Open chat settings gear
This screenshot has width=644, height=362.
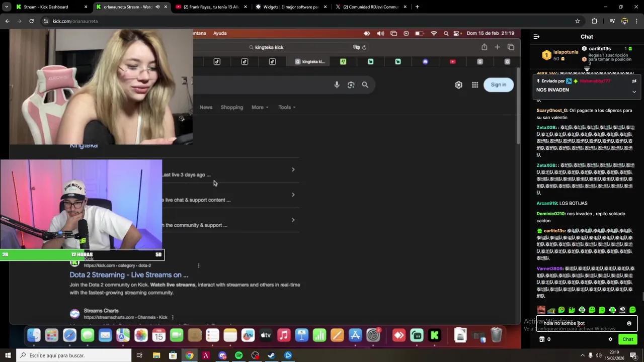tap(610, 339)
